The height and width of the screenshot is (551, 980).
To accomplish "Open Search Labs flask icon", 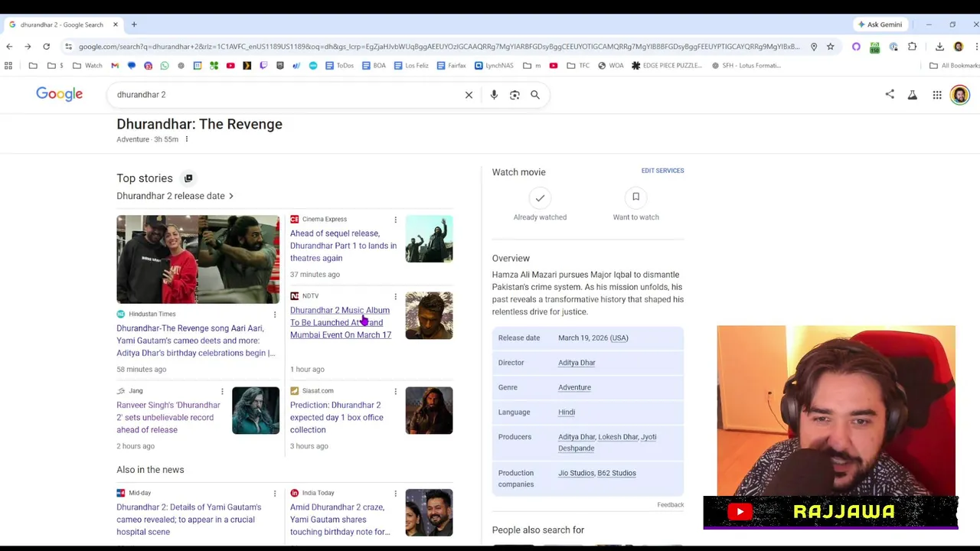I will [x=913, y=95].
